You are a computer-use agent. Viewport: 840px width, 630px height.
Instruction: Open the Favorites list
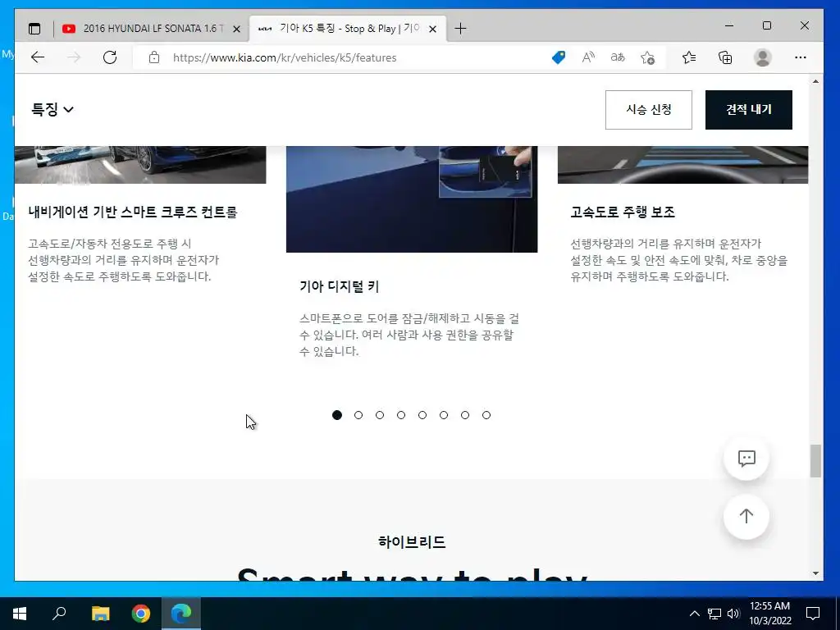click(689, 57)
